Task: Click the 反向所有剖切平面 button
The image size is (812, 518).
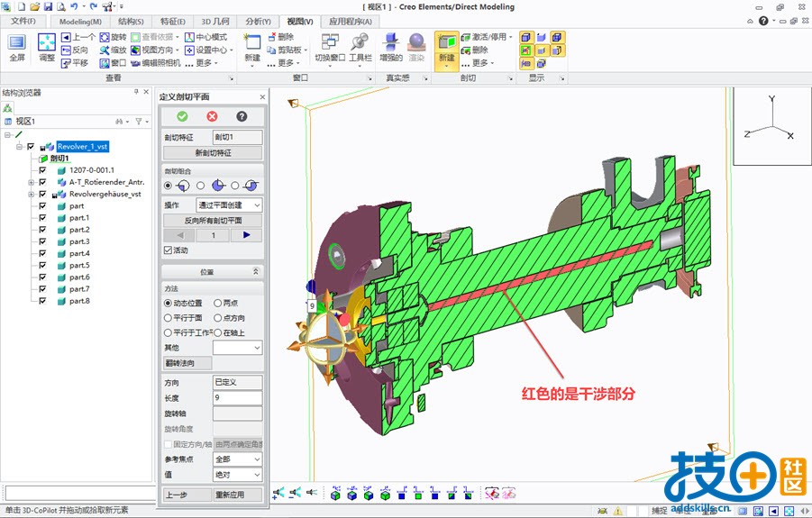Action: tap(213, 221)
